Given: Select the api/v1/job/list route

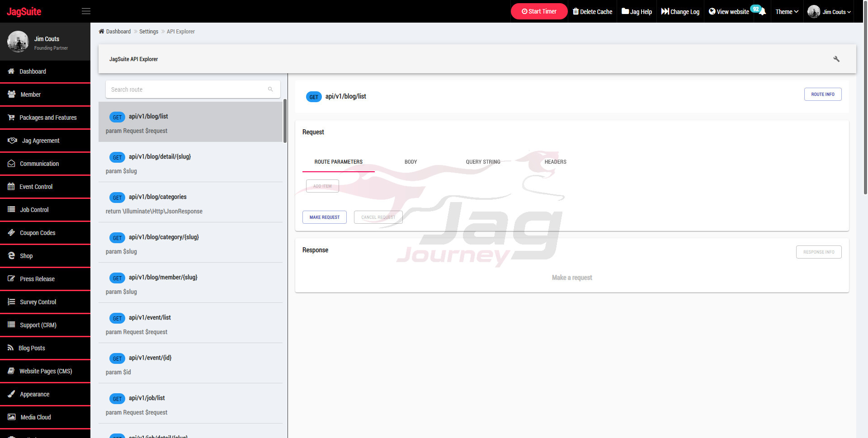Looking at the screenshot, I should coord(191,404).
